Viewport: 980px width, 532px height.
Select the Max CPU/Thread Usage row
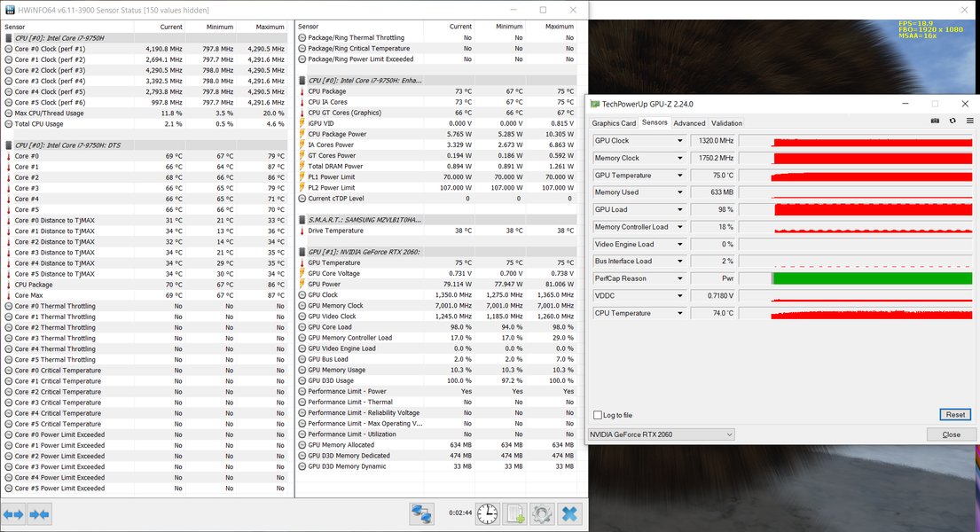pos(145,113)
